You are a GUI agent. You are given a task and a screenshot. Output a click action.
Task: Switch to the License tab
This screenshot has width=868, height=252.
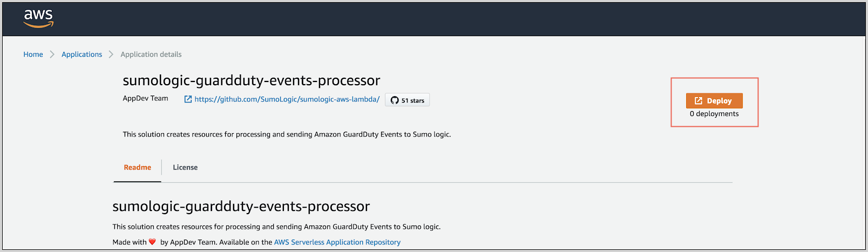(185, 167)
